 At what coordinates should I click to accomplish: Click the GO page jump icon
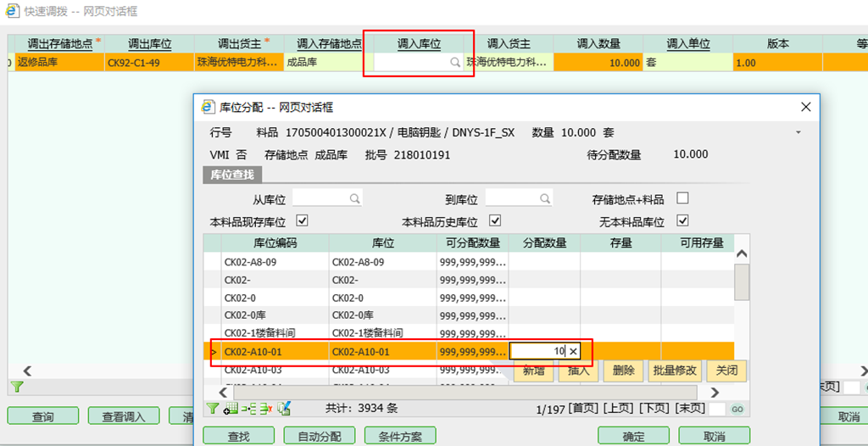(737, 409)
